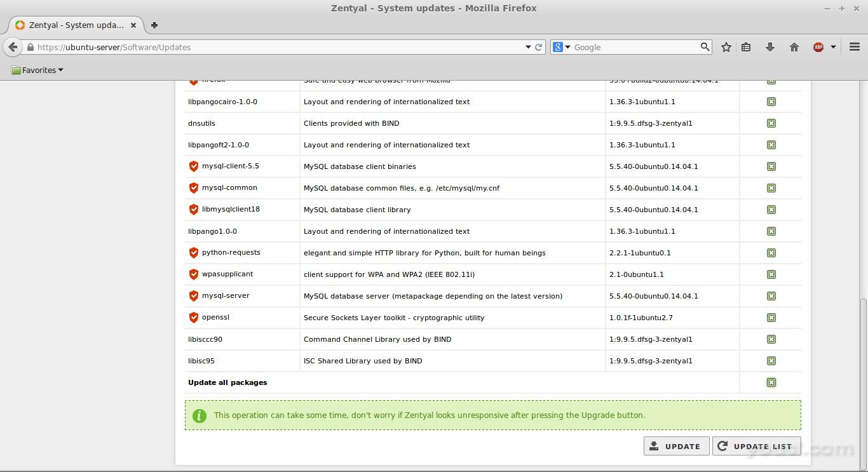Click the dnsutils package name
Viewport: 868px width, 472px height.
pyautogui.click(x=201, y=123)
